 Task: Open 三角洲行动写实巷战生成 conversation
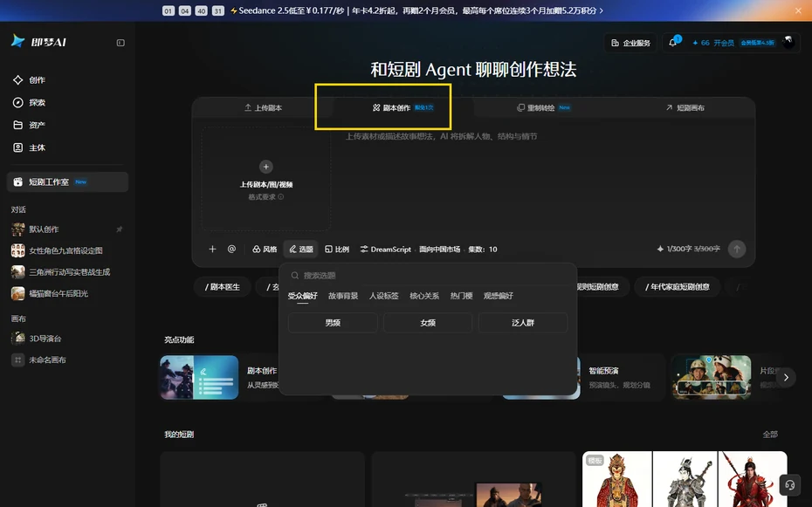[67, 272]
